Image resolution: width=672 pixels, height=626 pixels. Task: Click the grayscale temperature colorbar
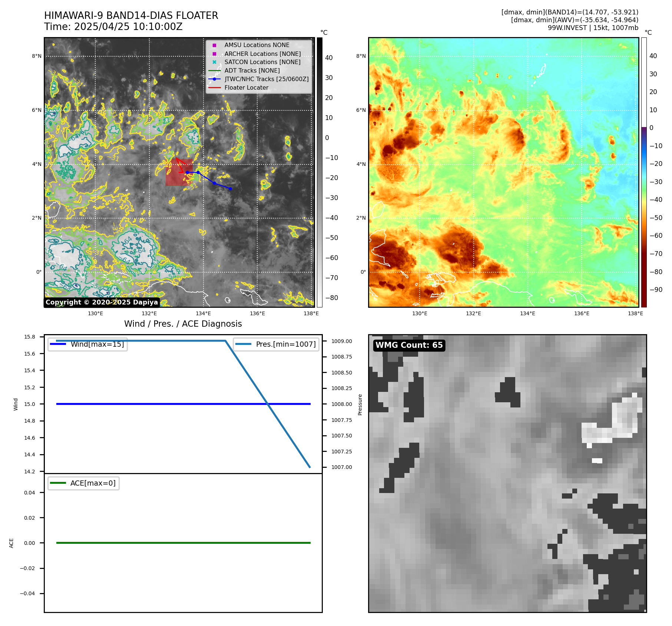tap(320, 172)
